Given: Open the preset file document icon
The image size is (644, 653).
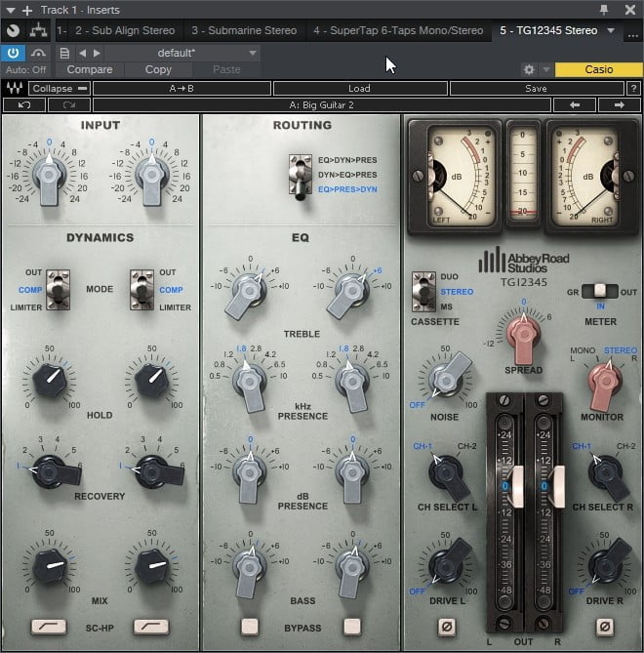Looking at the screenshot, I should point(64,53).
